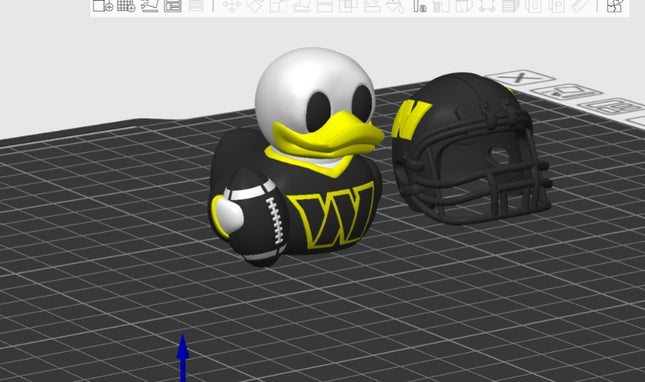Click the plate's X remove icon
Image resolution: width=645 pixels, height=382 pixels.
coord(520,77)
